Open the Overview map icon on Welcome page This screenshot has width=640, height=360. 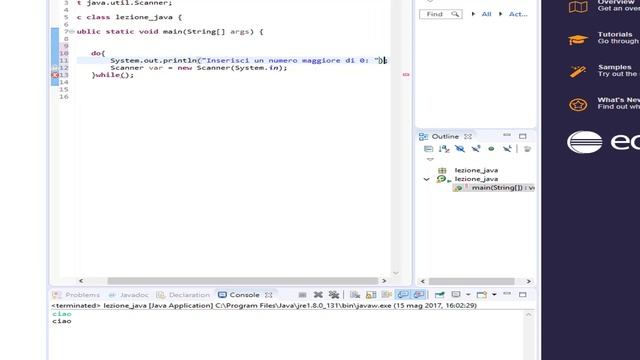(578, 6)
